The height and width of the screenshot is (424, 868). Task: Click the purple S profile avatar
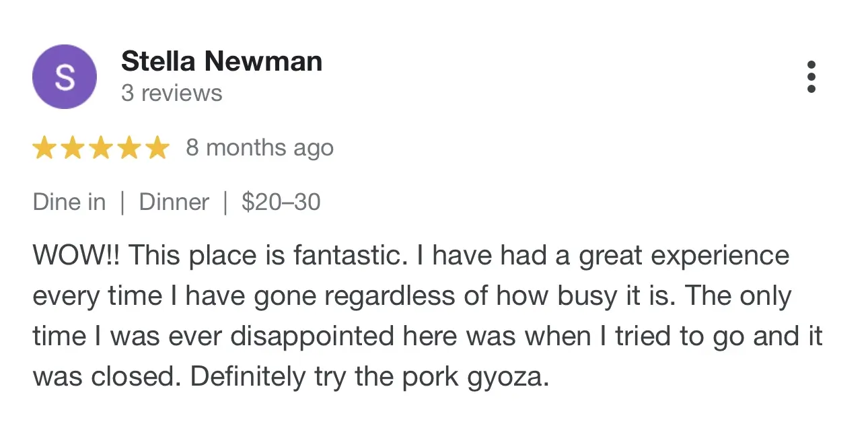pos(65,77)
